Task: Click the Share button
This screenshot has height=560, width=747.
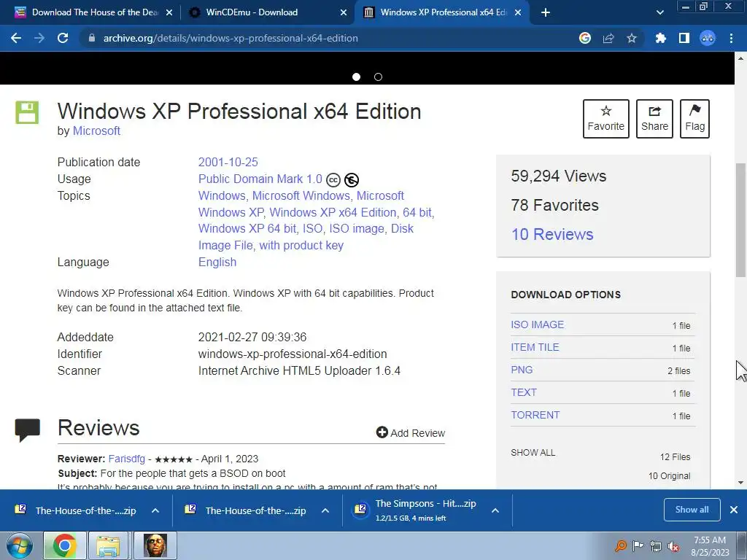Action: click(x=654, y=119)
